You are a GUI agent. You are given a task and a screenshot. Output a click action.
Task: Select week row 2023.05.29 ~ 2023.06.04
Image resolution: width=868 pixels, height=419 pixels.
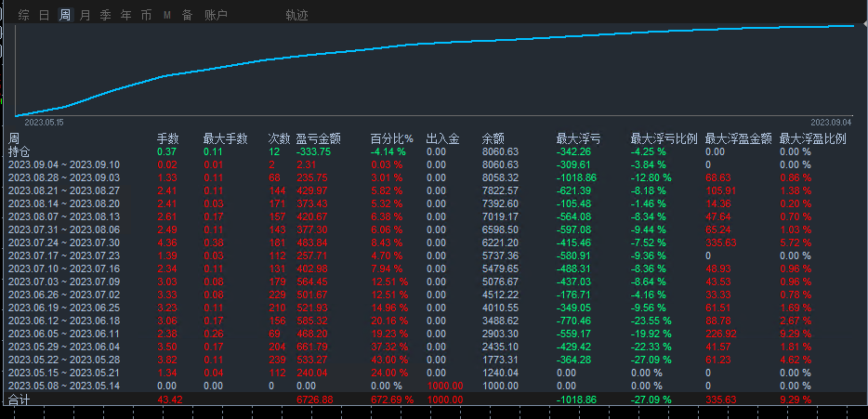(x=64, y=347)
